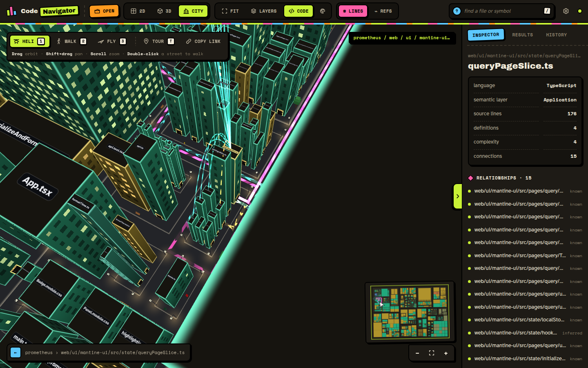Open the state/hook… inferred relationship
The width and height of the screenshot is (588, 368).
click(525, 333)
